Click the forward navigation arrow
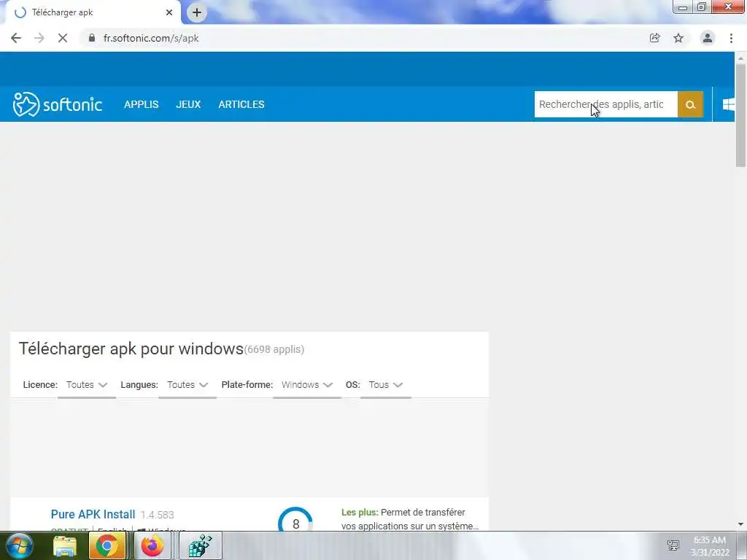The width and height of the screenshot is (747, 560). [x=39, y=38]
